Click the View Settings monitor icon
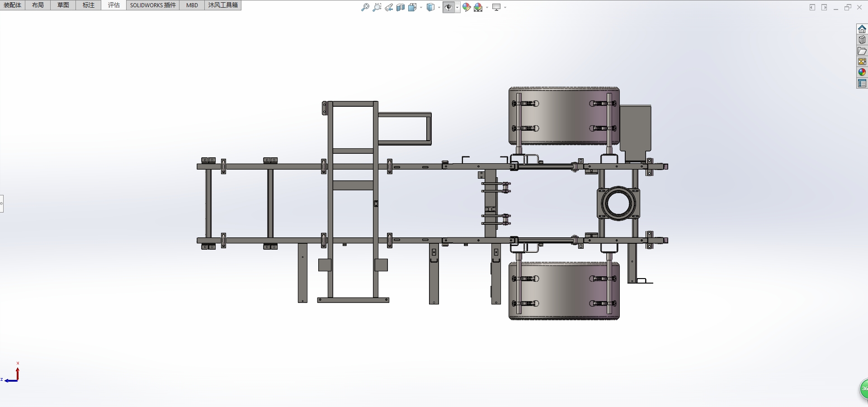Image resolution: width=868 pixels, height=407 pixels. (496, 7)
